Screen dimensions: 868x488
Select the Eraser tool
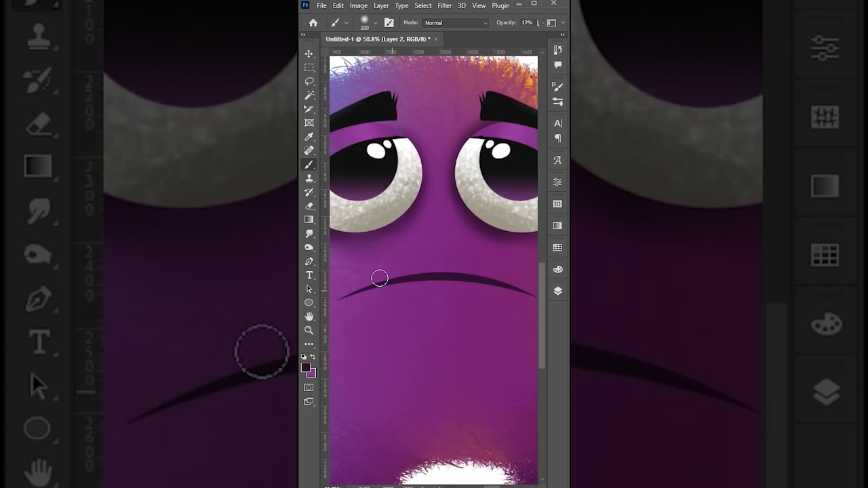[x=309, y=205]
